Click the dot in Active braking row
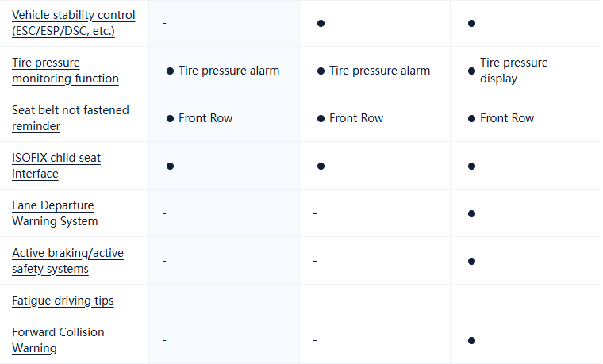The height and width of the screenshot is (364, 603). point(471,261)
